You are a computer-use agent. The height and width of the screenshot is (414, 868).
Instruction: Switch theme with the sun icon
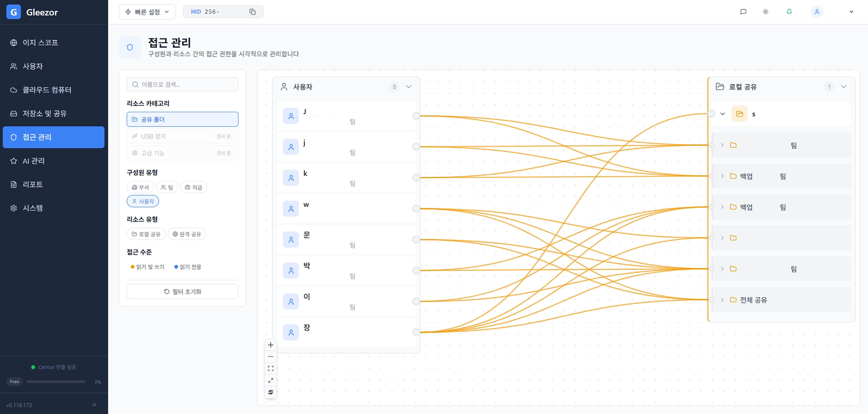tap(766, 12)
